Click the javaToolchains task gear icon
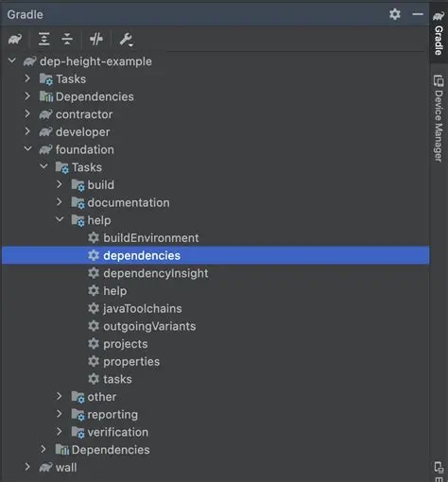 click(94, 308)
